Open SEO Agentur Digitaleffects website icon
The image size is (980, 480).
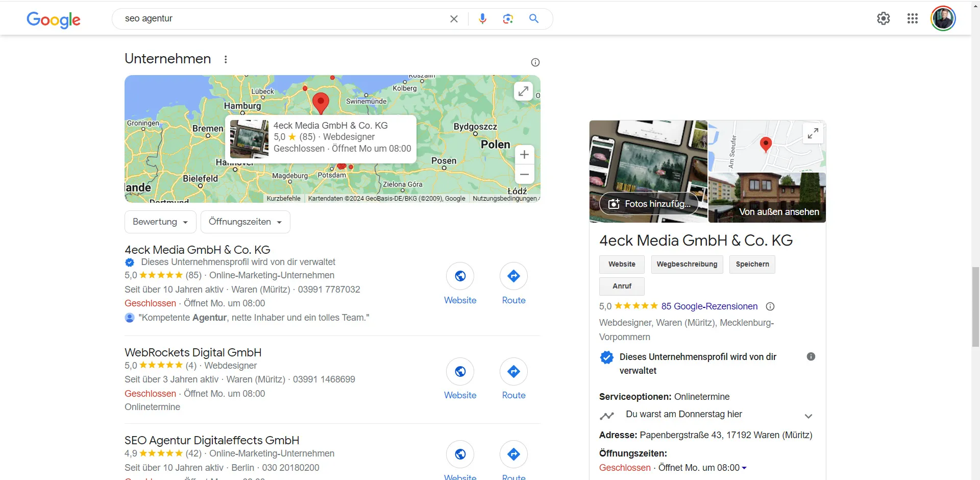coord(460,454)
